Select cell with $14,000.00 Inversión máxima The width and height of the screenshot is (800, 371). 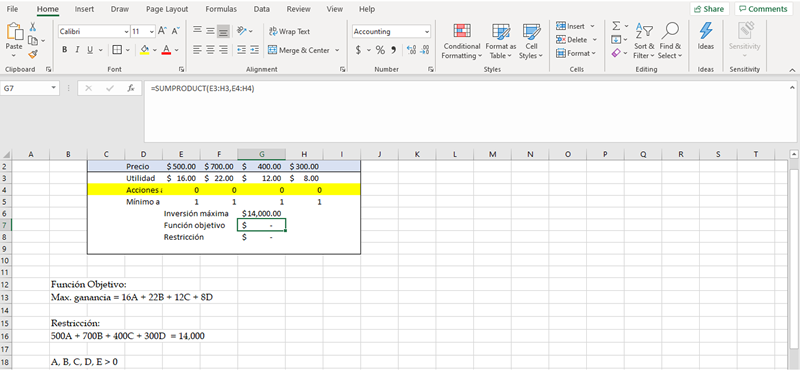[261, 213]
